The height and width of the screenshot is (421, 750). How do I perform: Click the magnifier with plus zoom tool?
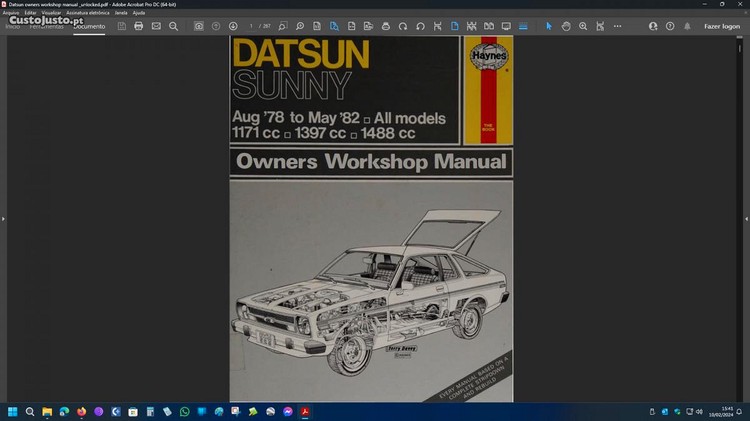(583, 26)
